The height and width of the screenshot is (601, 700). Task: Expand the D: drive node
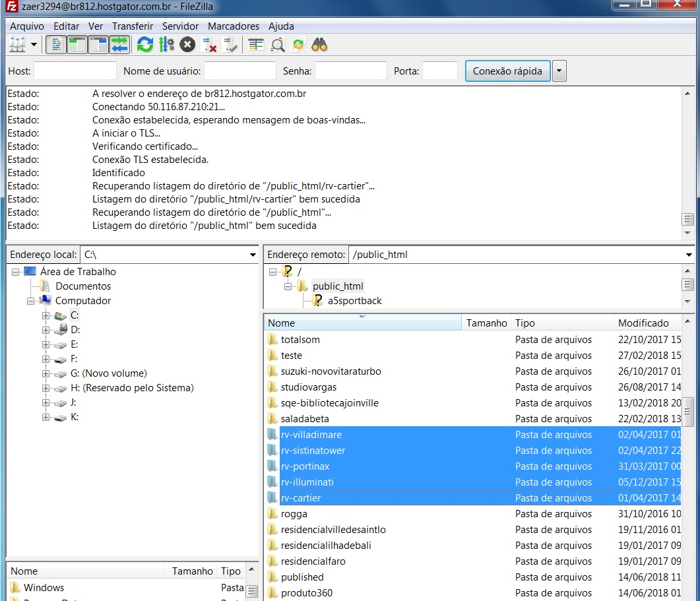click(46, 330)
